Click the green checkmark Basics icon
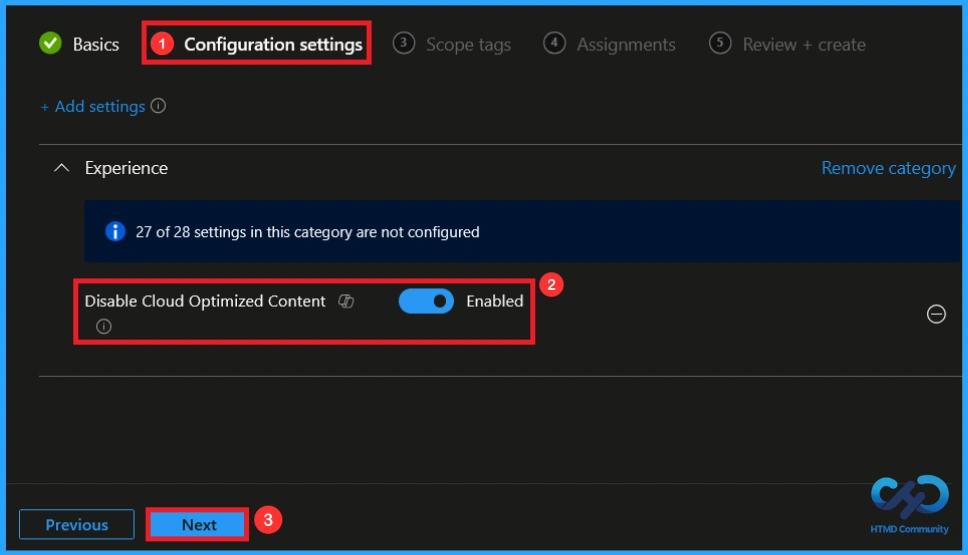This screenshot has height=555, width=968. (51, 43)
